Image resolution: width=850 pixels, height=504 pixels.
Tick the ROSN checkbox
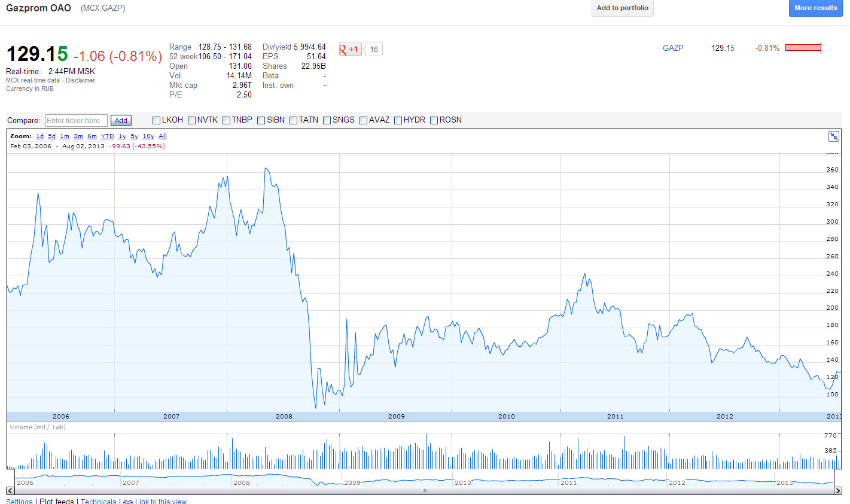click(434, 120)
